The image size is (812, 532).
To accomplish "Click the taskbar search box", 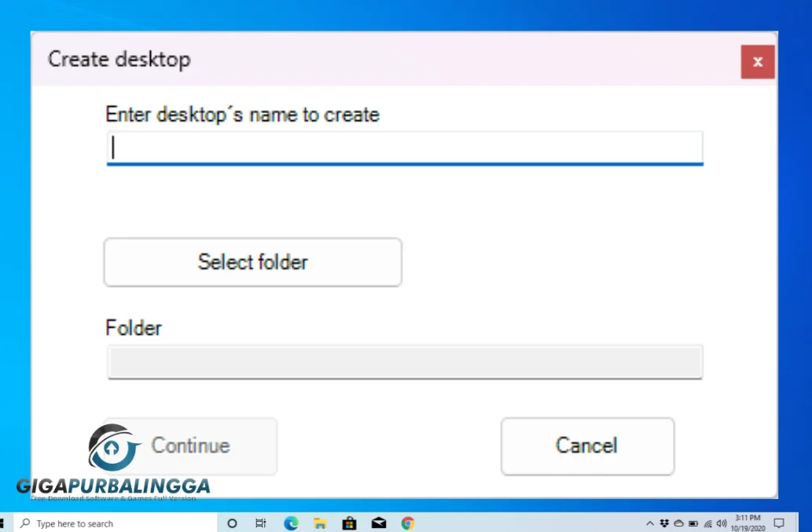I will coord(115,523).
